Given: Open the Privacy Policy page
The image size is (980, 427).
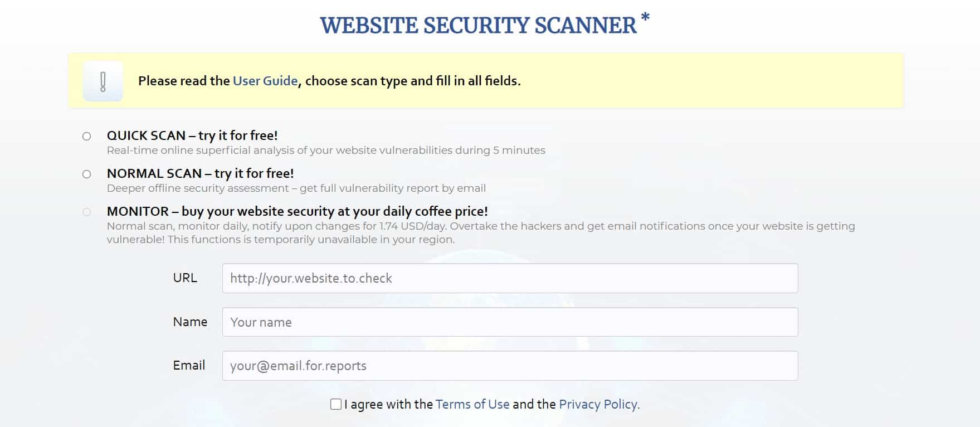Looking at the screenshot, I should tap(598, 404).
